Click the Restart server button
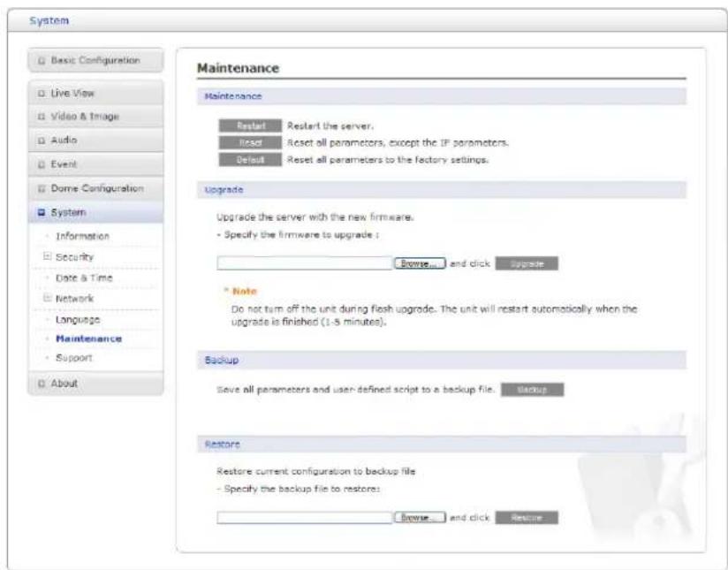This screenshot has height=570, width=728. pos(250,125)
